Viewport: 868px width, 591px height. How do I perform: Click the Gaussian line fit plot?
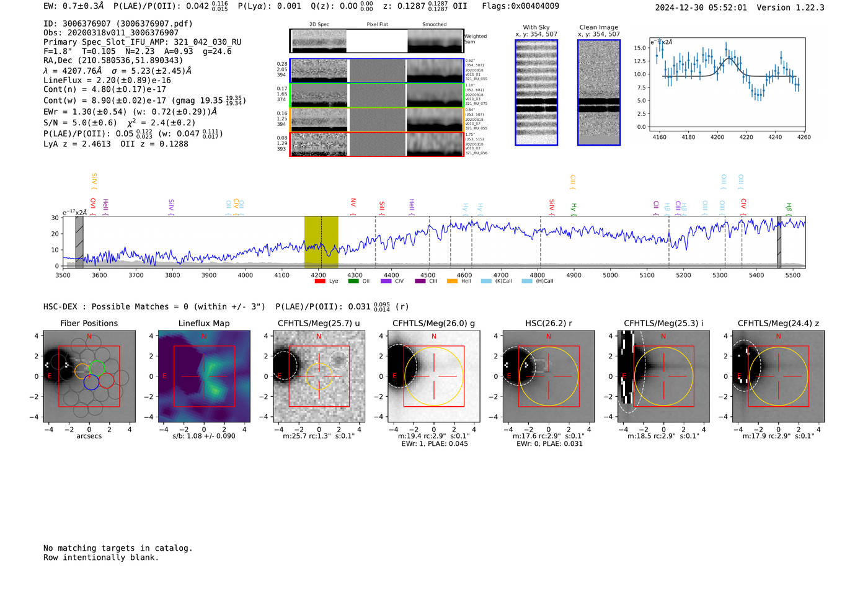(727, 84)
